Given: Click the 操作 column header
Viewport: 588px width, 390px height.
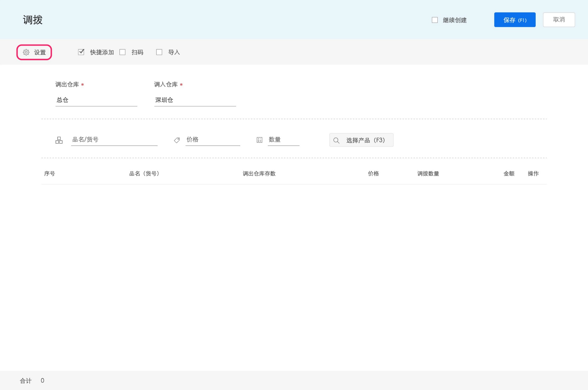Looking at the screenshot, I should (533, 174).
